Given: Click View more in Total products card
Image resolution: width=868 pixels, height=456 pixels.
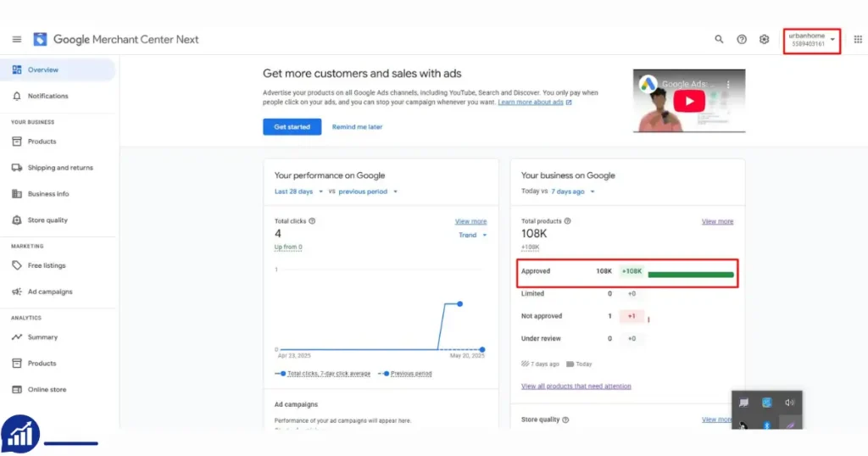Looking at the screenshot, I should [717, 221].
